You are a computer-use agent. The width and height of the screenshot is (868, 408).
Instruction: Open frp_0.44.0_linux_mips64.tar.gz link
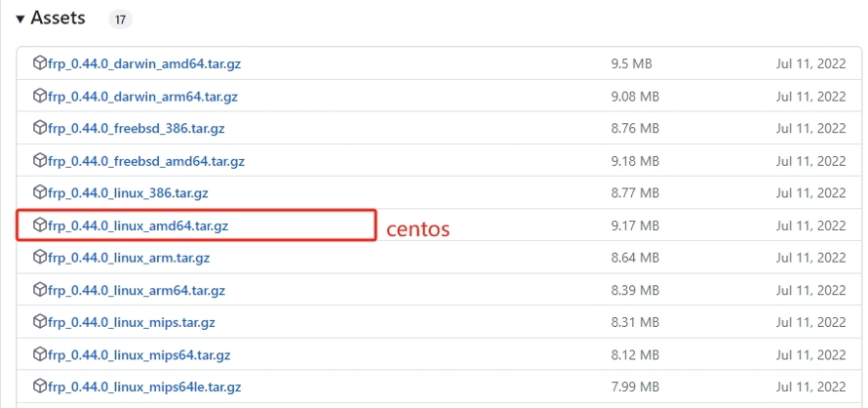138,354
